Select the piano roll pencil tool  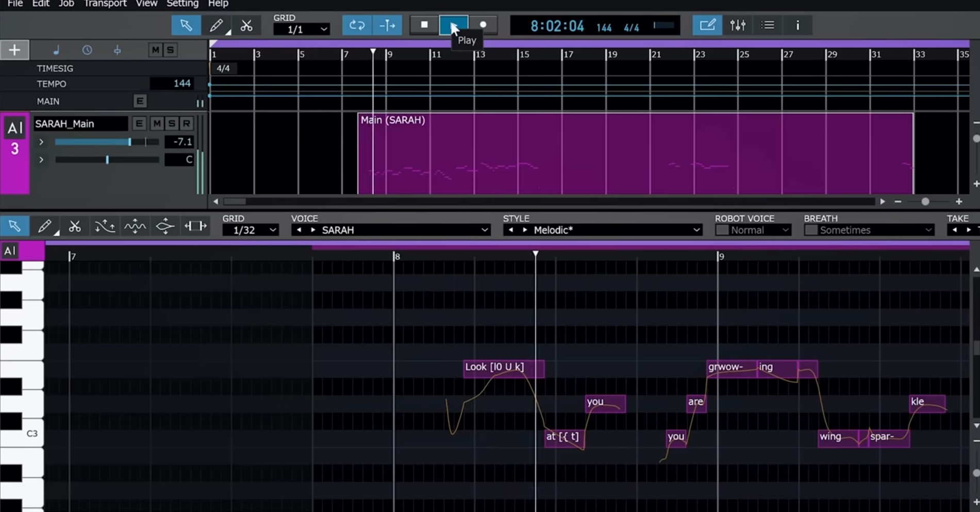coord(45,226)
